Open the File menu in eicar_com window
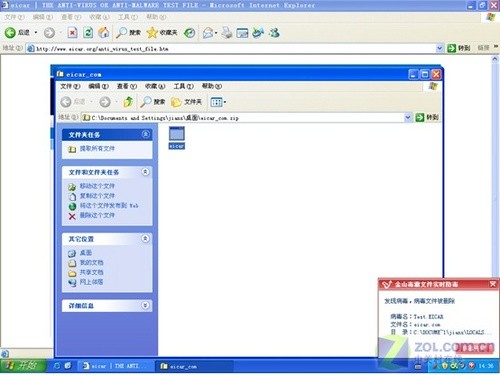The image size is (500, 375). 70,86
